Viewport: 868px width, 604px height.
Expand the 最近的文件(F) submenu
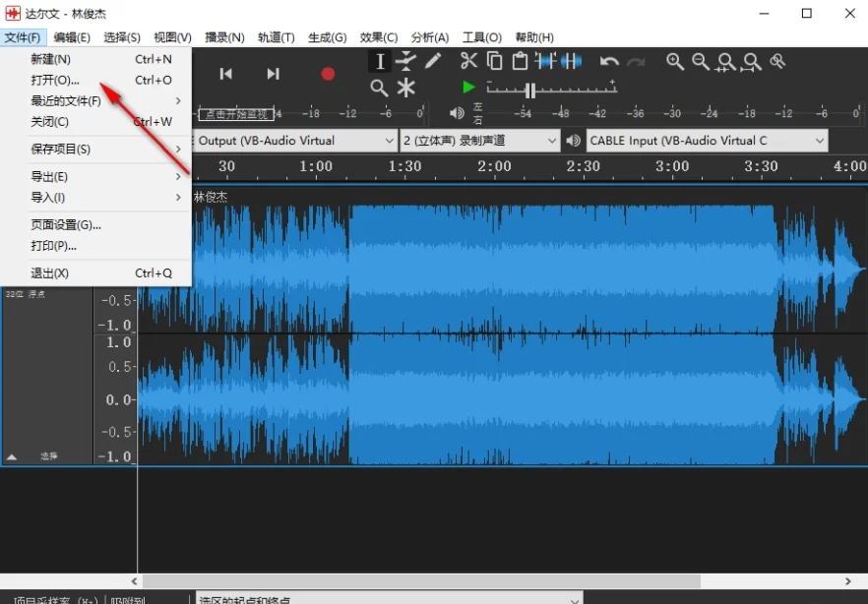click(96, 100)
